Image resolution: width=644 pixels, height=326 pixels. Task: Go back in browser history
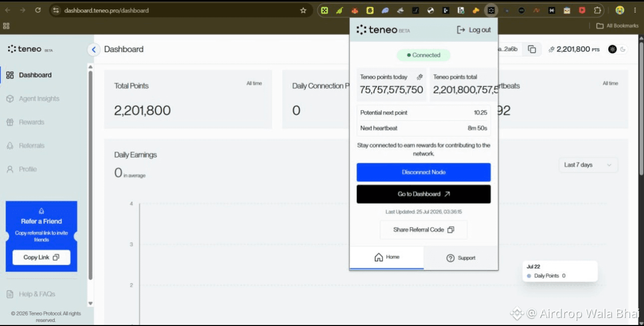[8, 10]
